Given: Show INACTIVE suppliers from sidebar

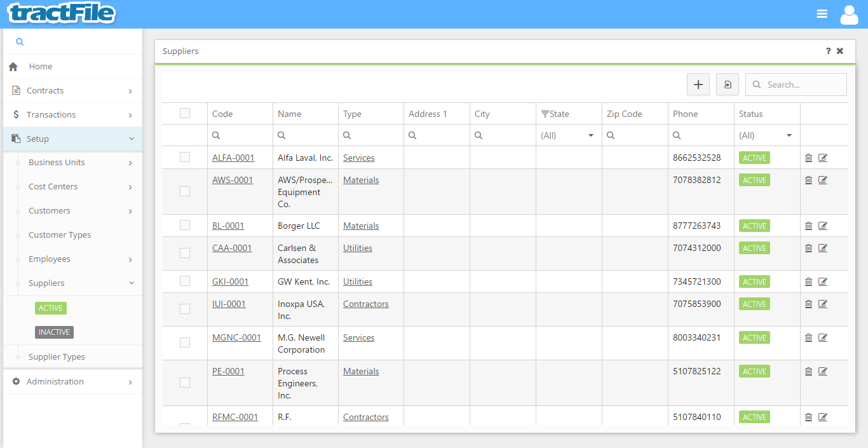Looking at the screenshot, I should click(55, 332).
